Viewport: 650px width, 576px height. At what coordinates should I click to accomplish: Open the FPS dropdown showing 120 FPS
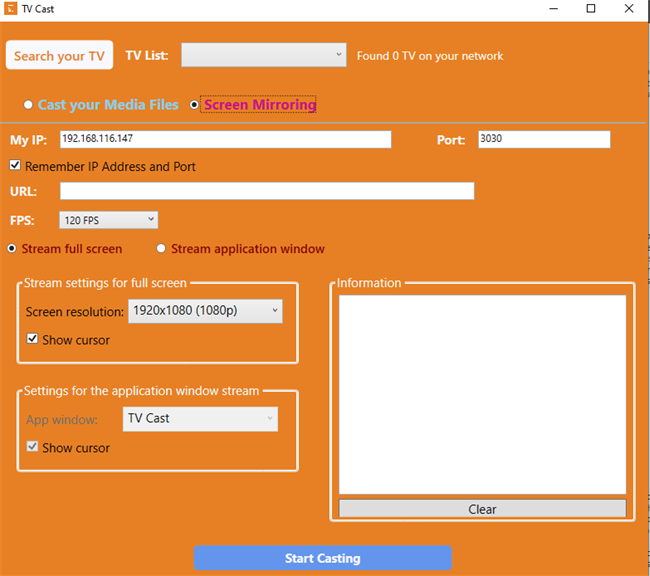tap(109, 220)
